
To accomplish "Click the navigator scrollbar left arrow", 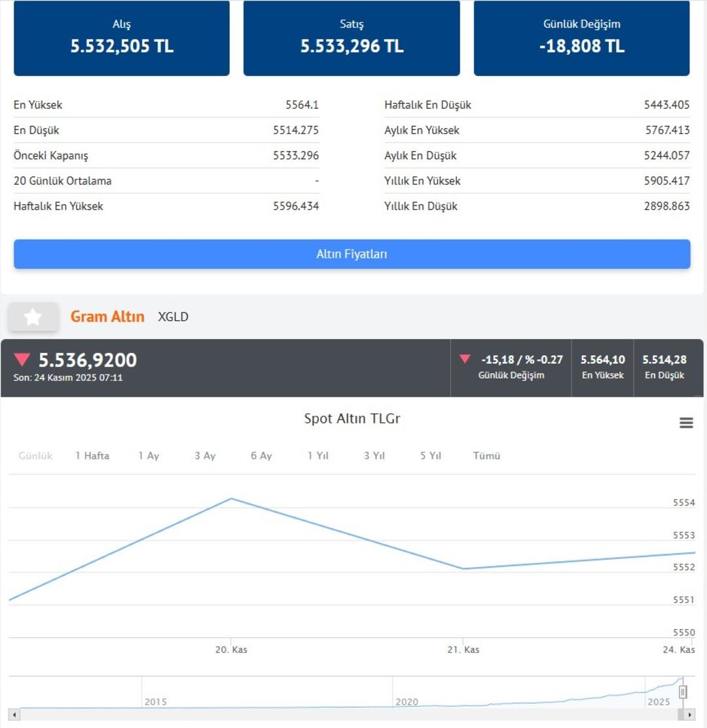I will [x=14, y=714].
